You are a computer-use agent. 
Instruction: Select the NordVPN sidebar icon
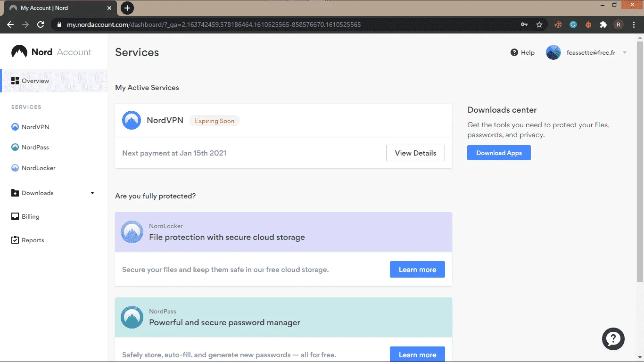tap(15, 127)
